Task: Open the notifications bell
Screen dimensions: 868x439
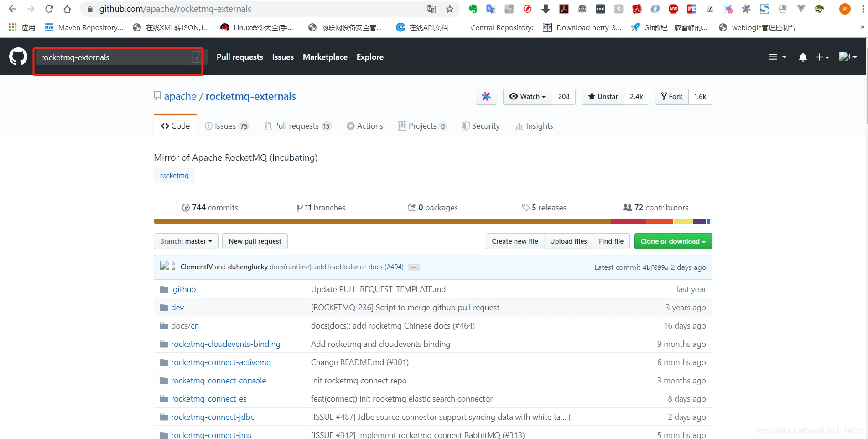Action: pyautogui.click(x=803, y=57)
